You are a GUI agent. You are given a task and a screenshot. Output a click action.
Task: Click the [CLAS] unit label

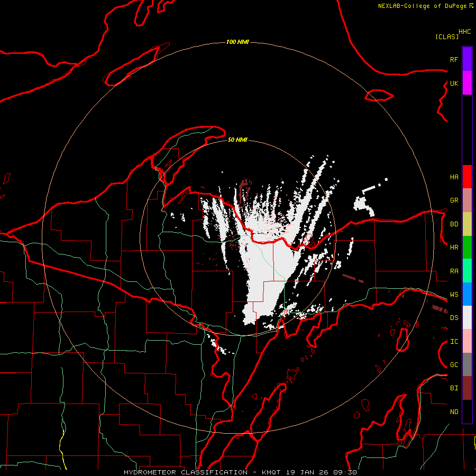pyautogui.click(x=447, y=36)
